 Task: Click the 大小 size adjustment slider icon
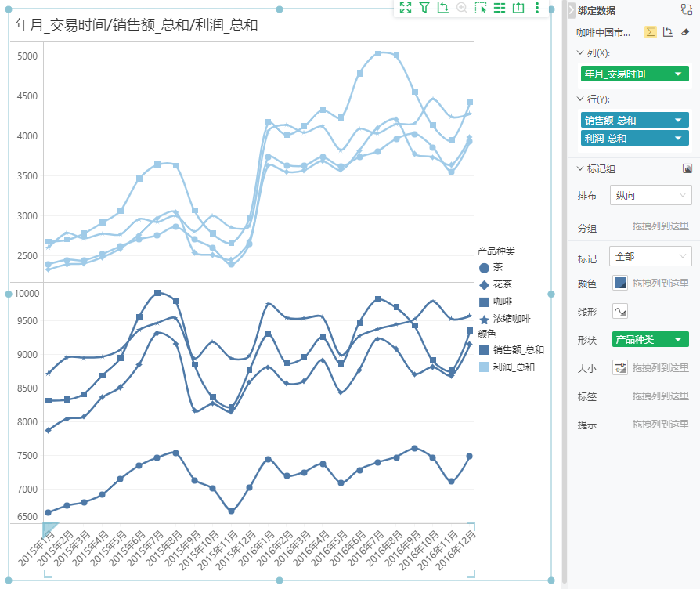619,367
